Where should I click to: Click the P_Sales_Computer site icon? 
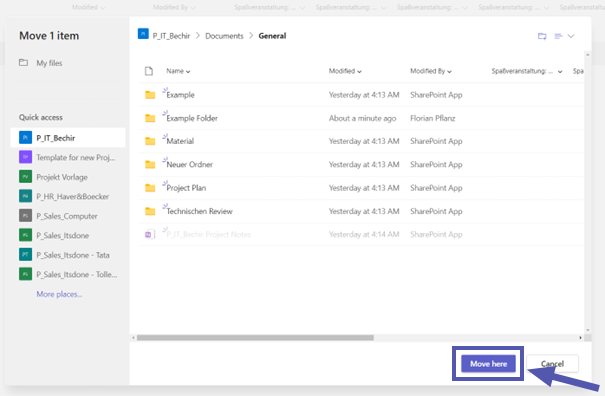25,216
